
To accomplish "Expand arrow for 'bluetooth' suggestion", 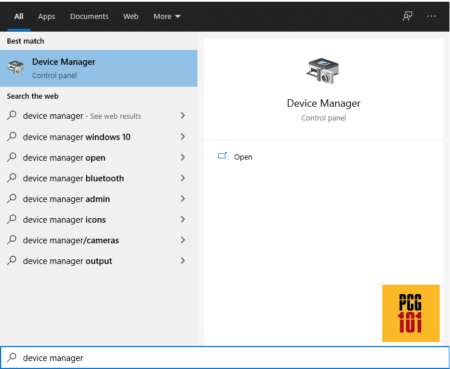I will pos(183,178).
